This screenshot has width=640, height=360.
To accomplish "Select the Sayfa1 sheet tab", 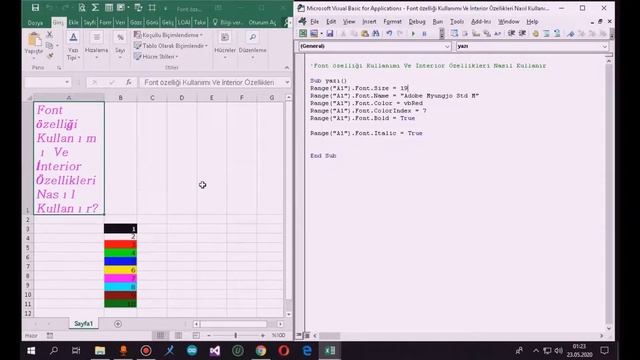I will click(84, 324).
